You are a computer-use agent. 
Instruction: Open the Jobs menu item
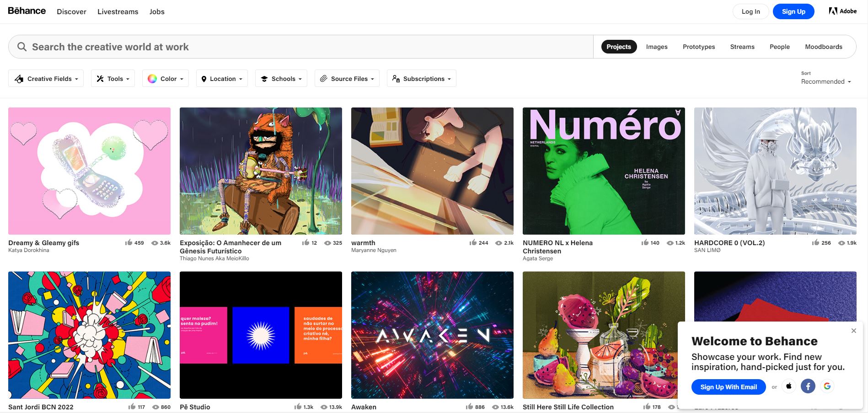(x=157, y=11)
